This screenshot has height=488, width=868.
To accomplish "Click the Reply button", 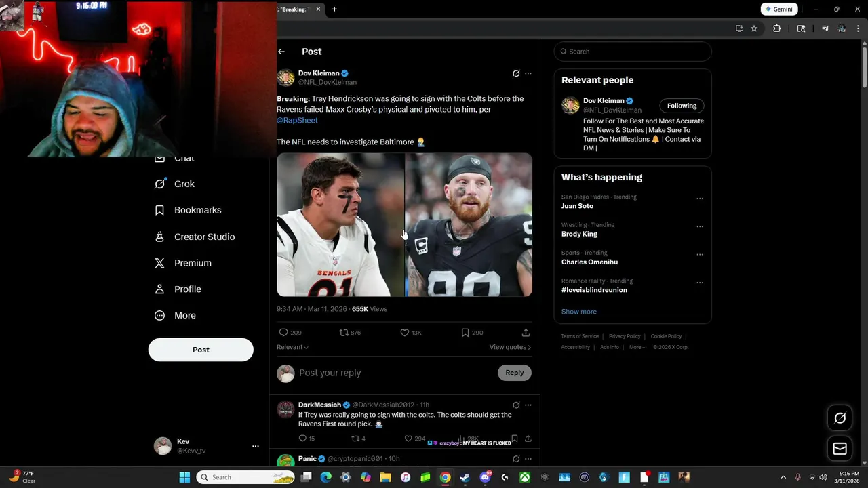I will click(x=515, y=373).
